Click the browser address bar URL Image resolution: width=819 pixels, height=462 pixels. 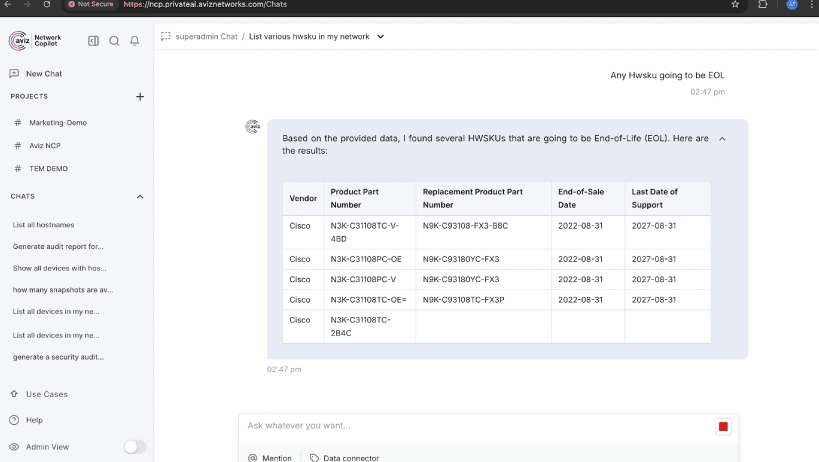205,4
